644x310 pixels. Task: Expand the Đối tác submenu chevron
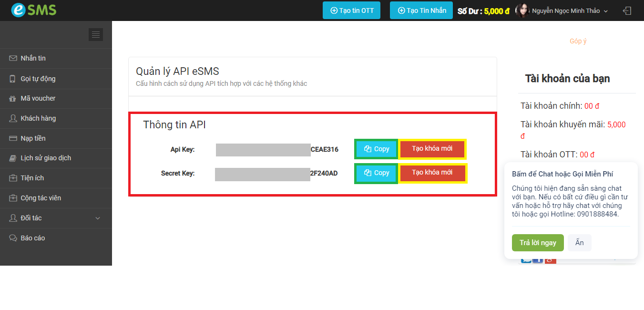point(98,218)
